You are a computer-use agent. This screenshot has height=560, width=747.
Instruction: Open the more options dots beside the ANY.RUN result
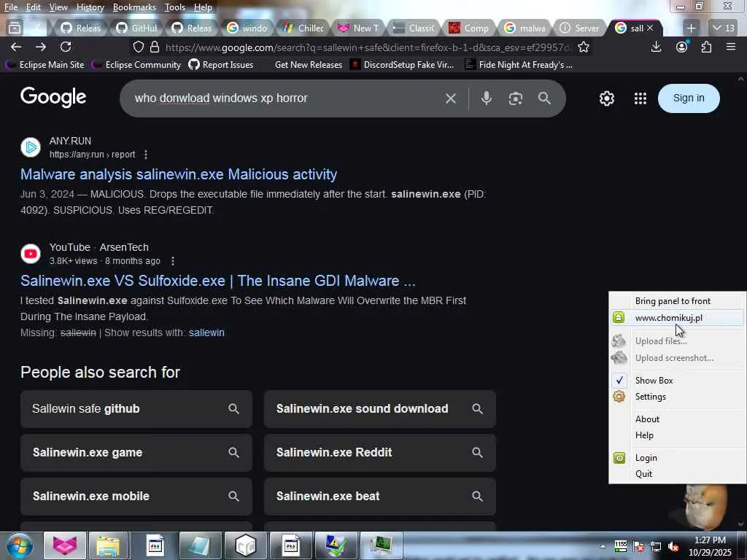(146, 155)
